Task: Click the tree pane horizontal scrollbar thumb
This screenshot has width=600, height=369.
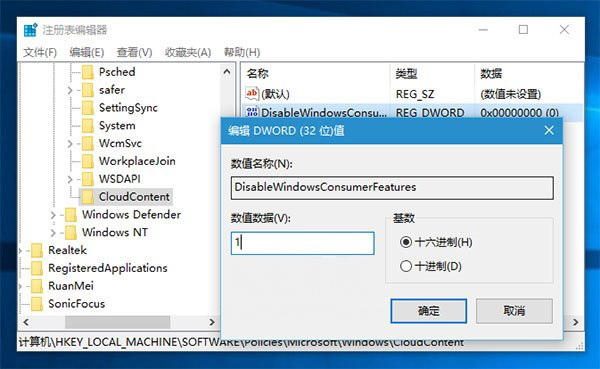Action: 117,322
